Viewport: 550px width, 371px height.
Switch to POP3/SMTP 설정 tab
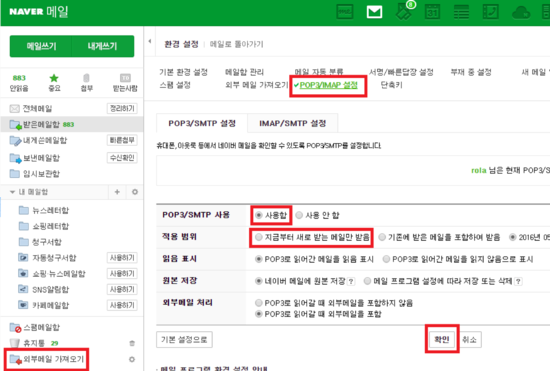pos(202,123)
